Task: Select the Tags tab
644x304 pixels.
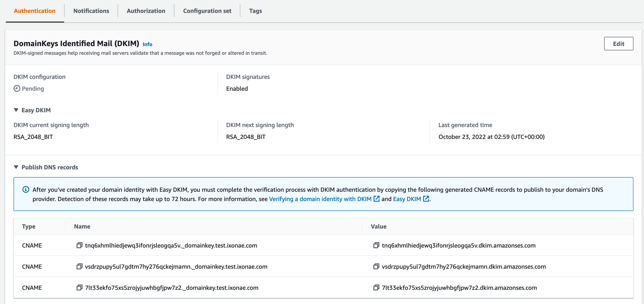Action: 255,11
